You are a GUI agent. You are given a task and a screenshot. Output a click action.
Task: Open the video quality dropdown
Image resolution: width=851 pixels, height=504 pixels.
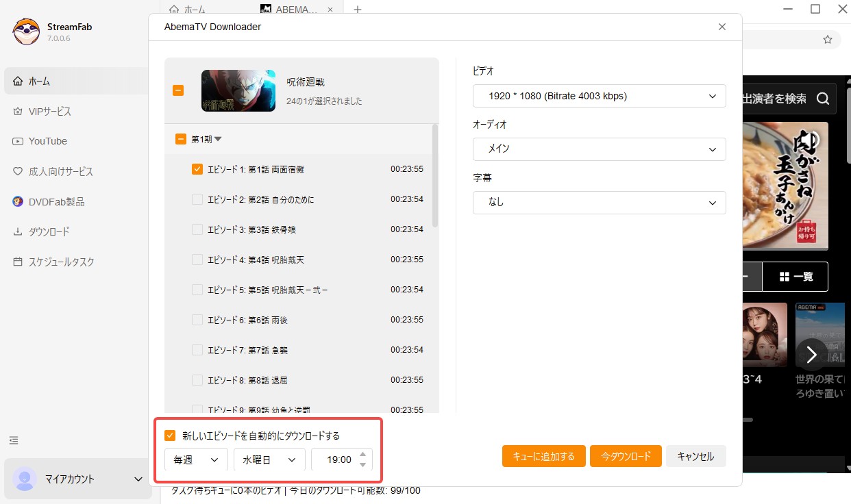point(599,96)
